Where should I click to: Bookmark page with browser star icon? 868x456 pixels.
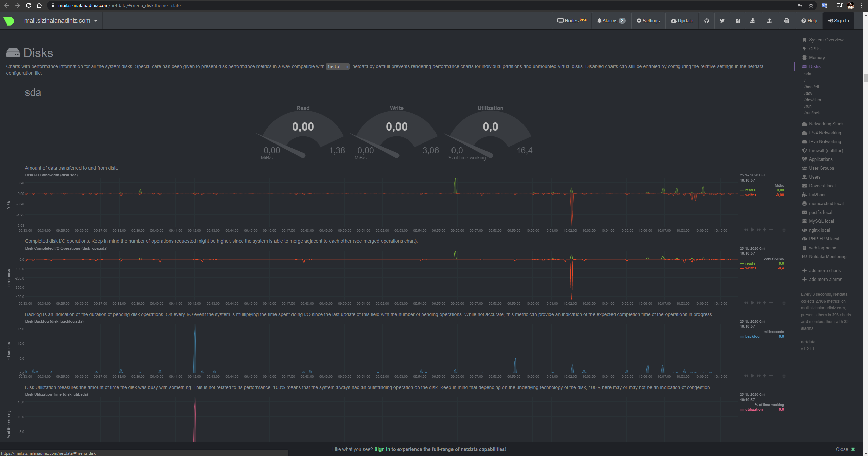[x=811, y=5]
